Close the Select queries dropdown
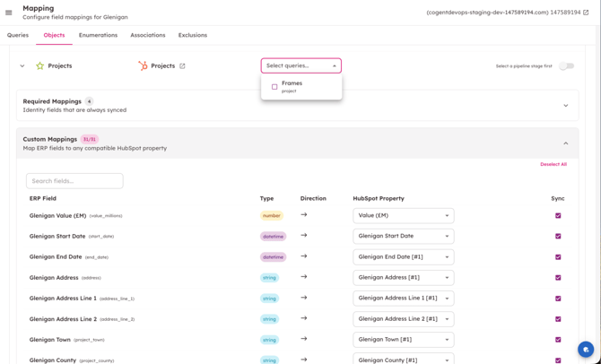 coord(335,65)
